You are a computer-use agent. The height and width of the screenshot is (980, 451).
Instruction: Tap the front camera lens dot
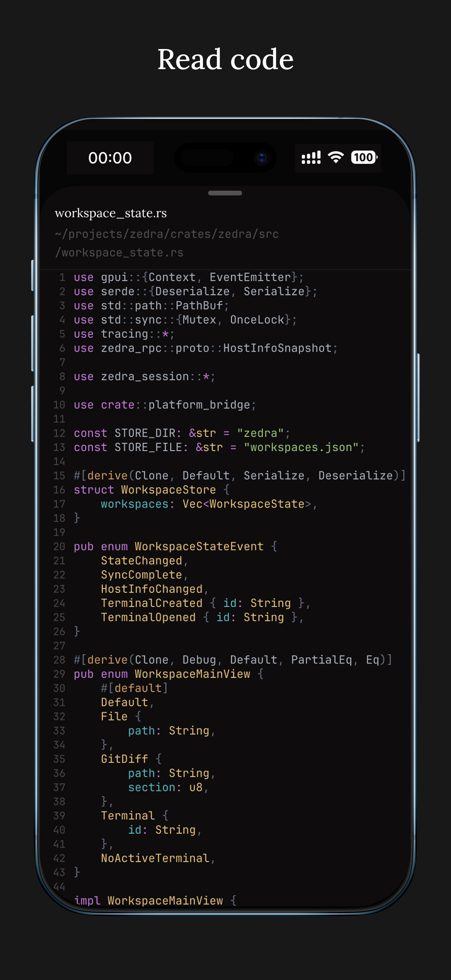262,158
